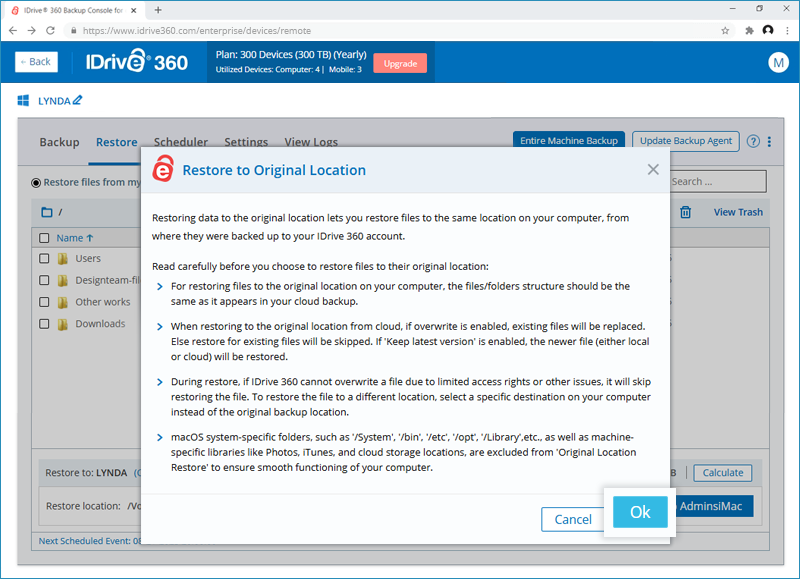
Task: Click the root folder icon in the path bar
Action: [47, 212]
